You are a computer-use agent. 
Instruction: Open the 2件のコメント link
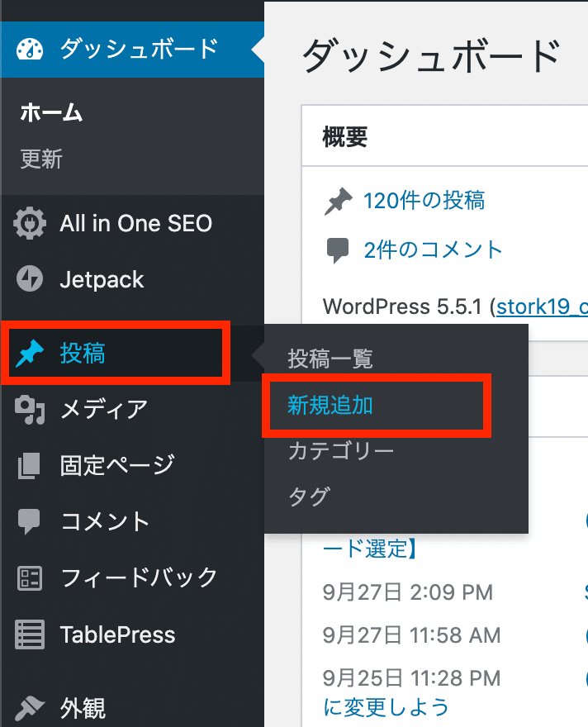coord(433,250)
